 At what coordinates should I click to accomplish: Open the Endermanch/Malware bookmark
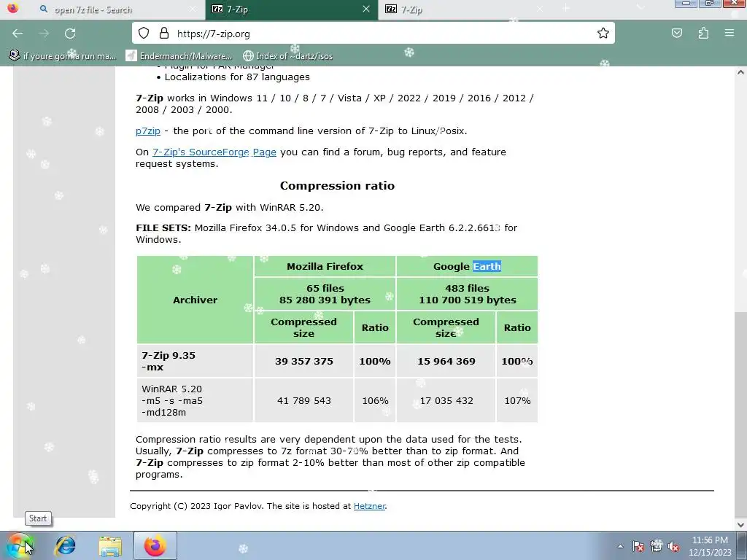(x=179, y=55)
